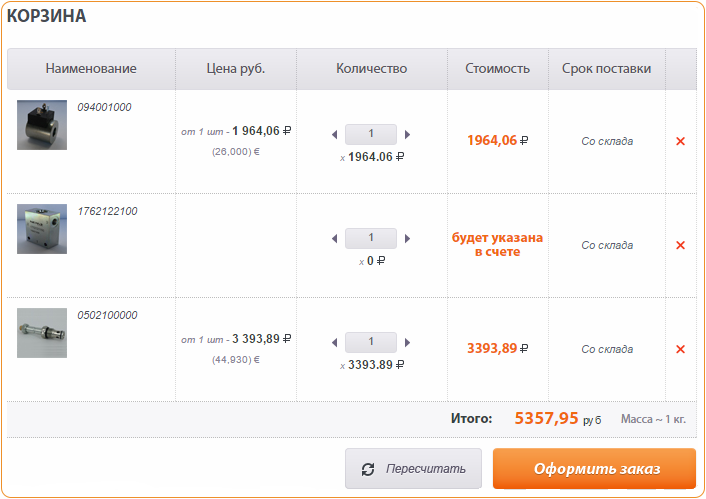Open thumbnail of product 094001000

click(x=42, y=125)
